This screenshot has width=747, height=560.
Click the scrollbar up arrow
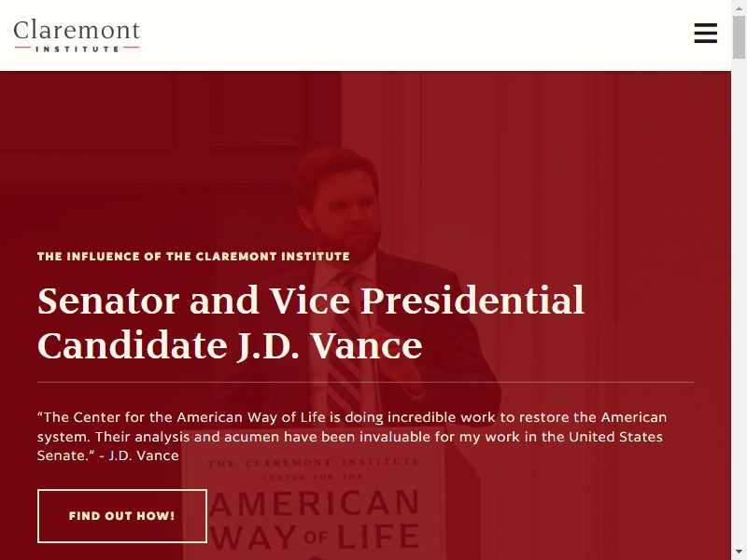[x=739, y=7]
